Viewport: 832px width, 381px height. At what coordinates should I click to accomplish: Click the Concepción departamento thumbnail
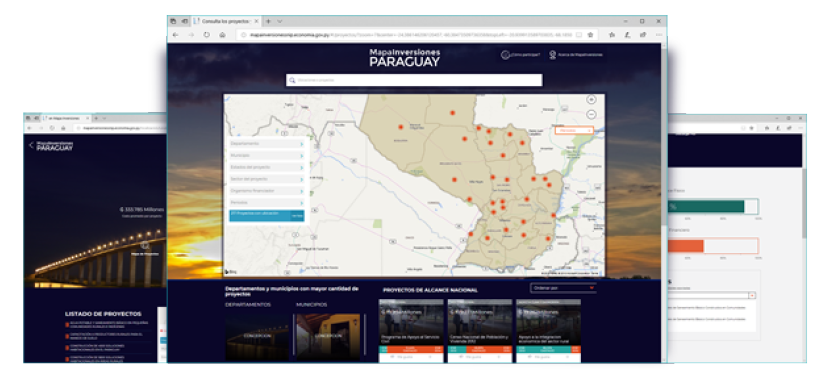(x=257, y=336)
